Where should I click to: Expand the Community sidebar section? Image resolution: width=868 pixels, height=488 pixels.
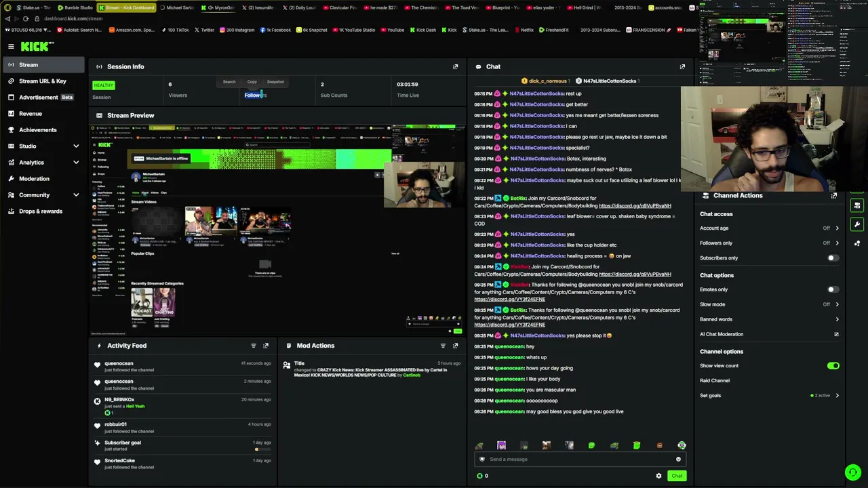76,195
